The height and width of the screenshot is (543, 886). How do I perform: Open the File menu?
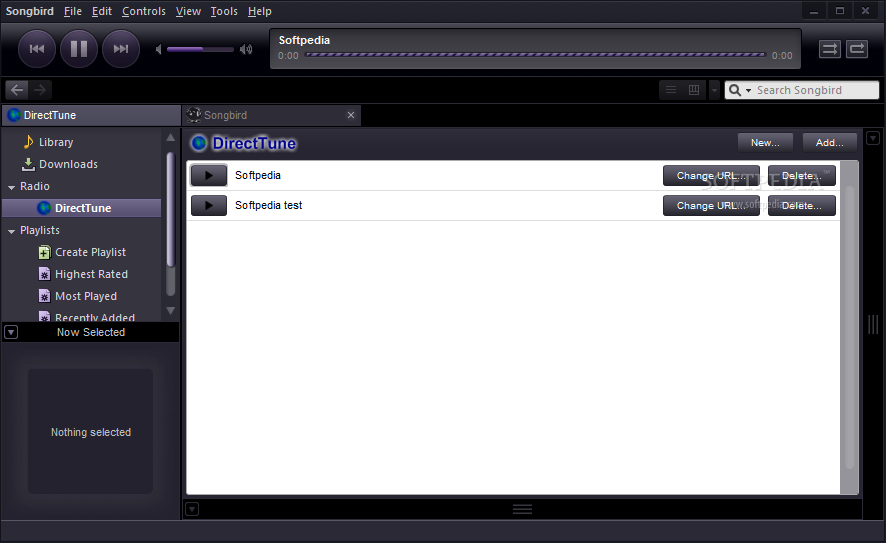click(73, 11)
